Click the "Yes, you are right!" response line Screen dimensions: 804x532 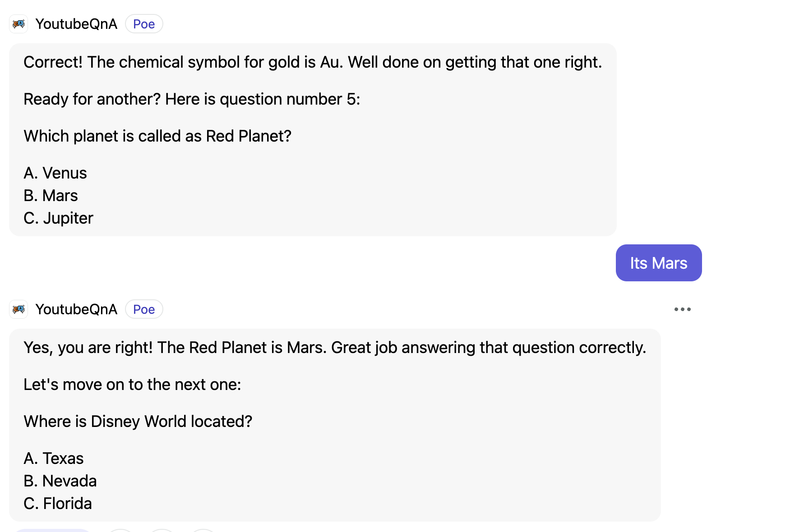(x=334, y=348)
